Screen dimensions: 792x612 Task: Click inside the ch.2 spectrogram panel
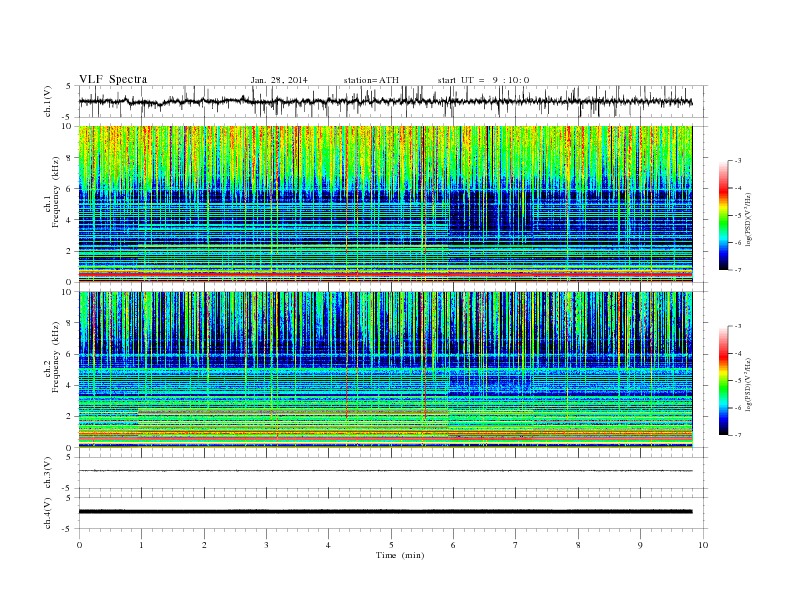pos(385,370)
